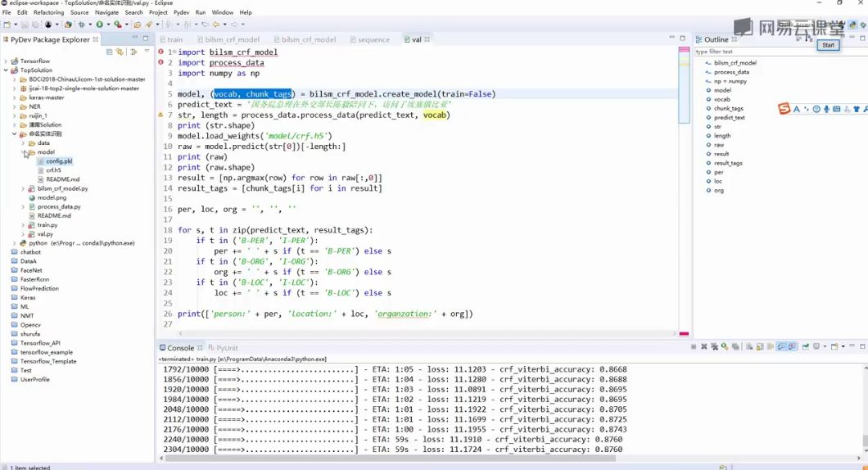Click the Console vertical scrollbar
This screenshot has width=868, height=470.
click(866, 409)
